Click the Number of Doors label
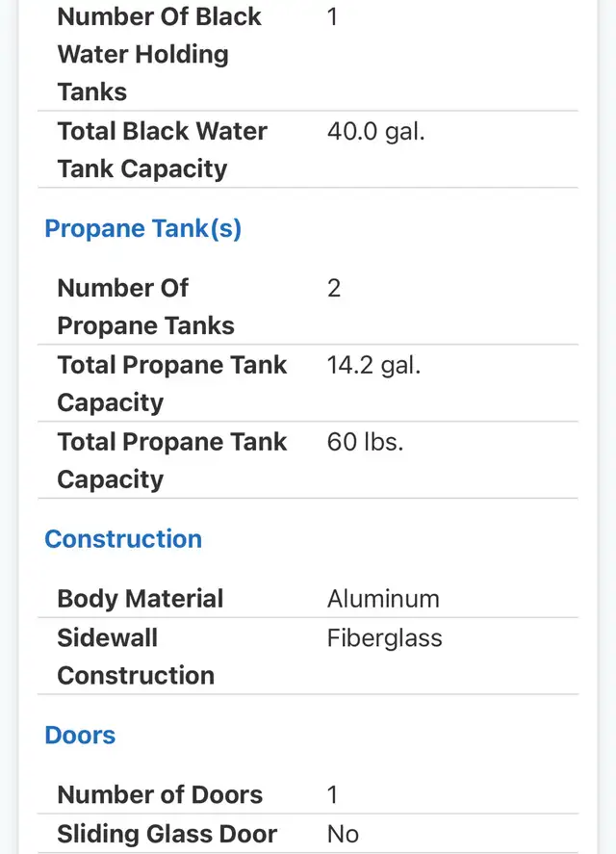 (x=160, y=794)
